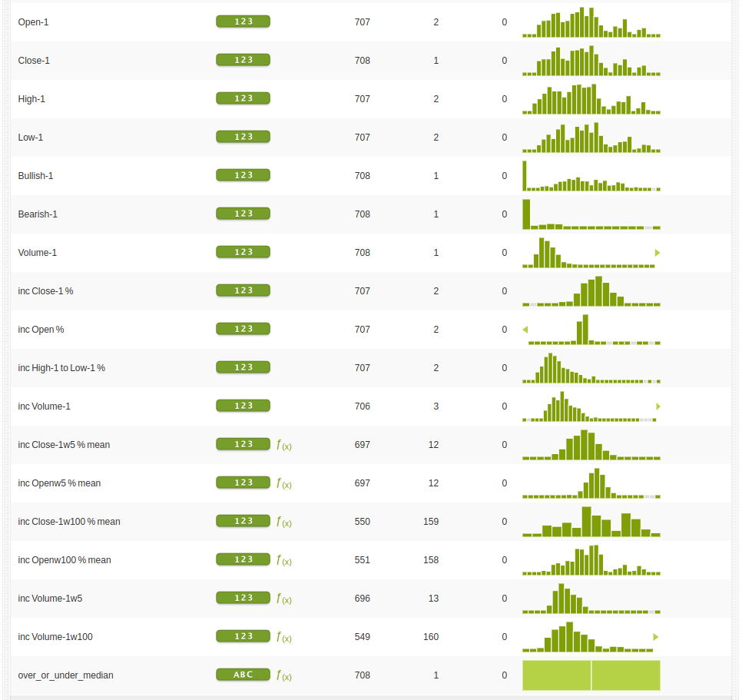Expand Volume-1 histogram with right arrow
Viewport: 742px width, 700px height.
point(658,253)
